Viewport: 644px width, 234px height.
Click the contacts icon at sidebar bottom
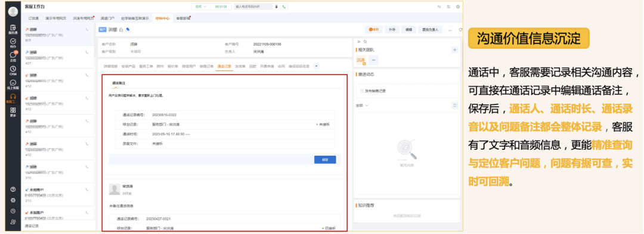[13, 221]
